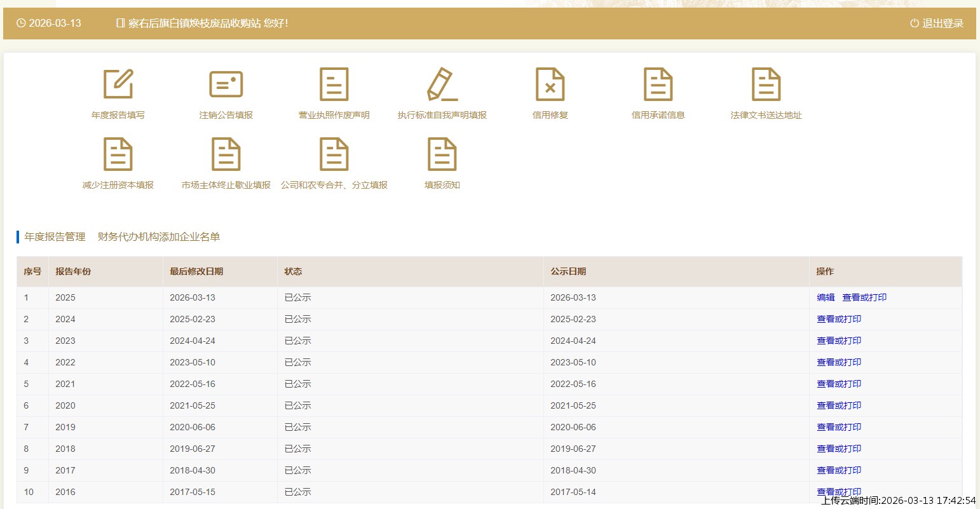Open 查看或打印 for the 2024 report
The height and width of the screenshot is (509, 980).
pos(839,319)
